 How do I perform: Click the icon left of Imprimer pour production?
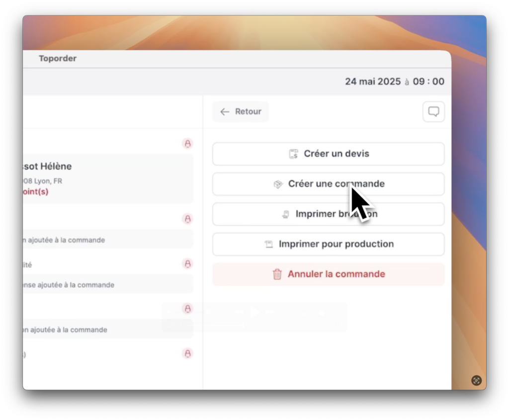pyautogui.click(x=269, y=244)
